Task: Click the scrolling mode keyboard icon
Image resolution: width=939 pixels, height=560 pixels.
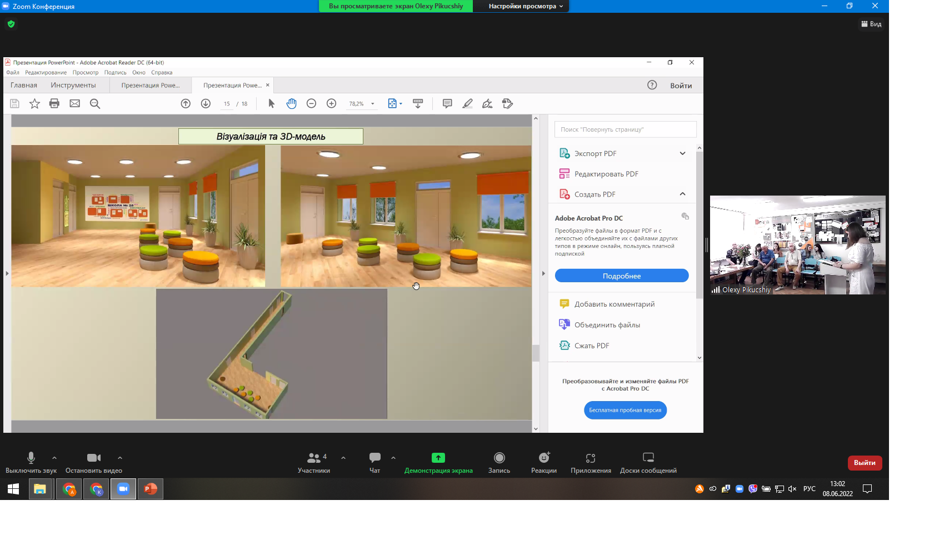Action: coord(418,103)
